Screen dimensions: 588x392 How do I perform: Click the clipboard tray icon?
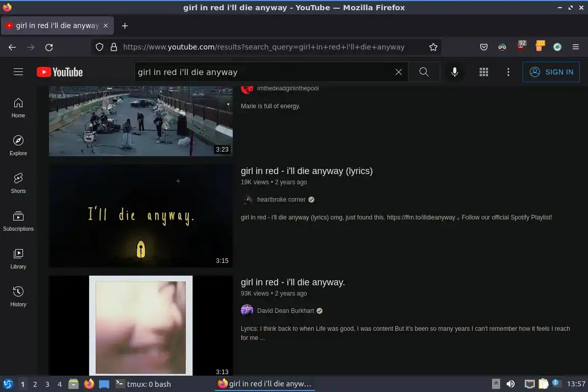tap(544, 384)
